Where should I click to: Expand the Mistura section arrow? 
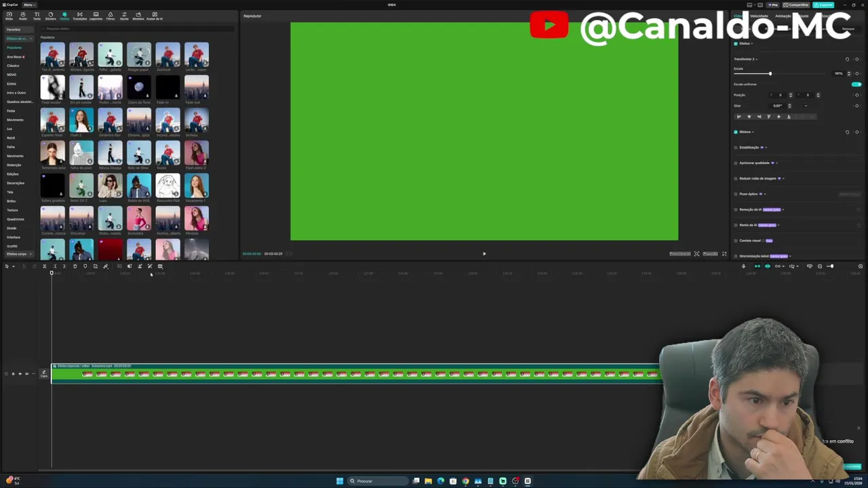(753, 132)
